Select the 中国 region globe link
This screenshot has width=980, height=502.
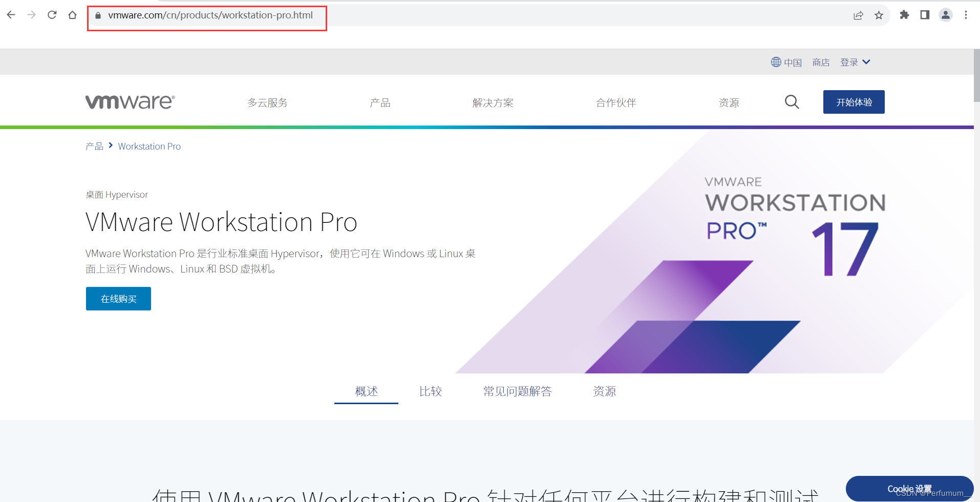(x=786, y=62)
